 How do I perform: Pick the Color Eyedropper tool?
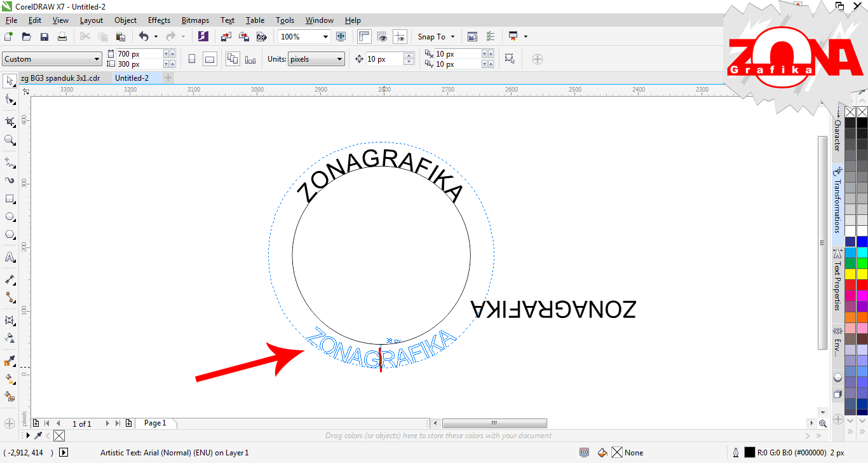coord(10,361)
